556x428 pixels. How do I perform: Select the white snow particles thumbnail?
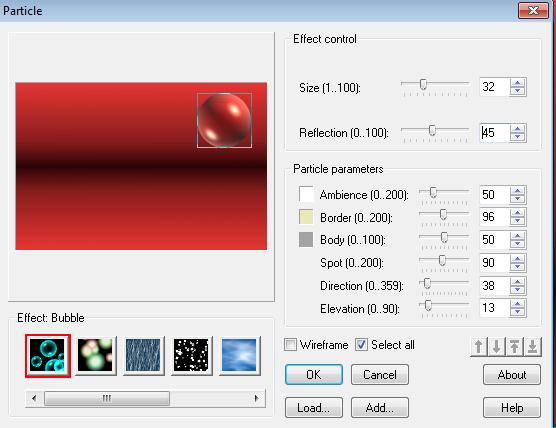tap(191, 356)
